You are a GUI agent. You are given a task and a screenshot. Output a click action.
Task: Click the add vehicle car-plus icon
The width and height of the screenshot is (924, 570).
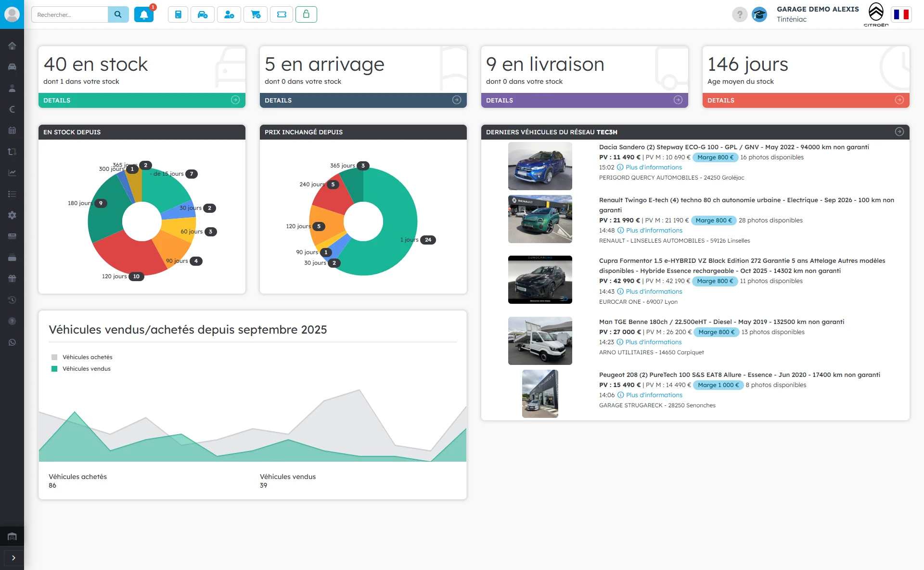tap(203, 14)
